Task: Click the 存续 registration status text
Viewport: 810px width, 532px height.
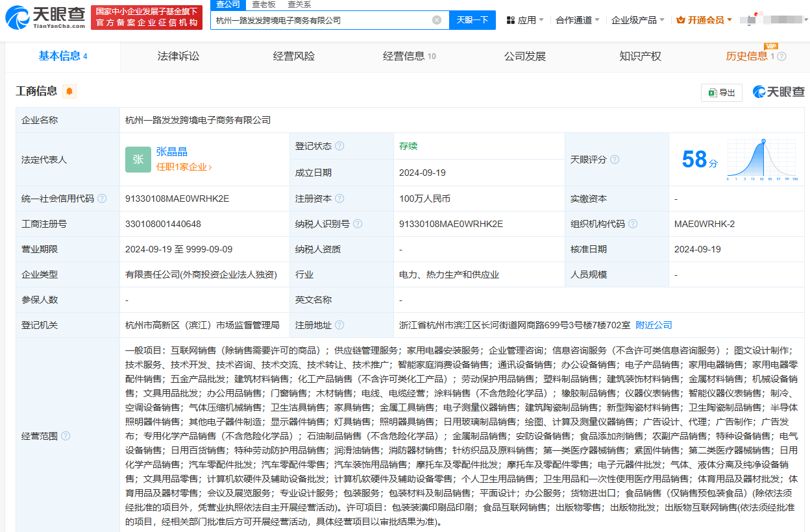Action: click(x=408, y=146)
